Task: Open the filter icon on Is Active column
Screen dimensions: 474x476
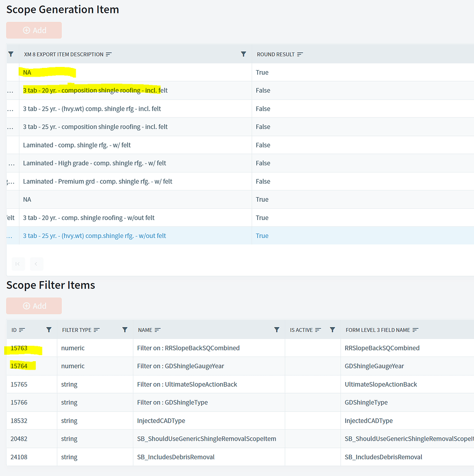Action: (x=332, y=330)
